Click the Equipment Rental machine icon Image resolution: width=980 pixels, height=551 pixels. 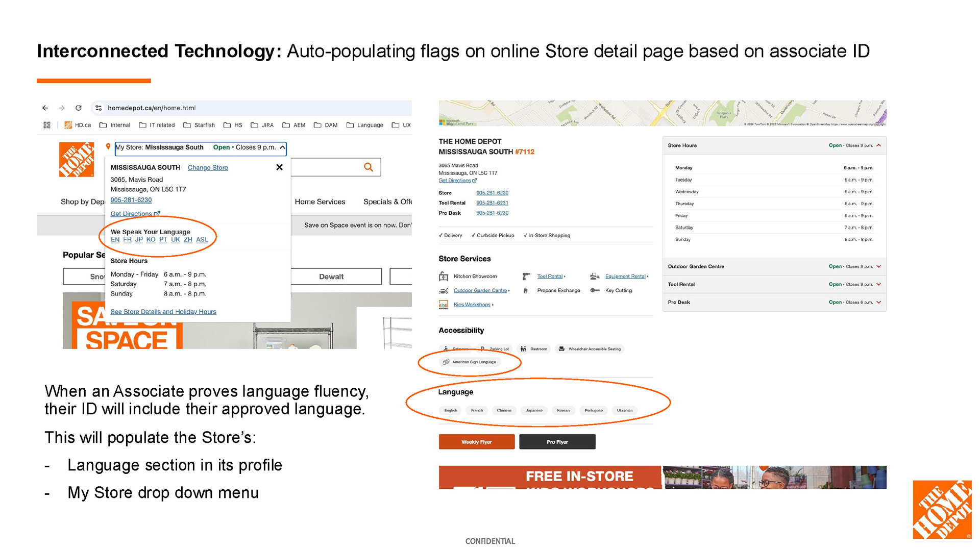point(595,277)
